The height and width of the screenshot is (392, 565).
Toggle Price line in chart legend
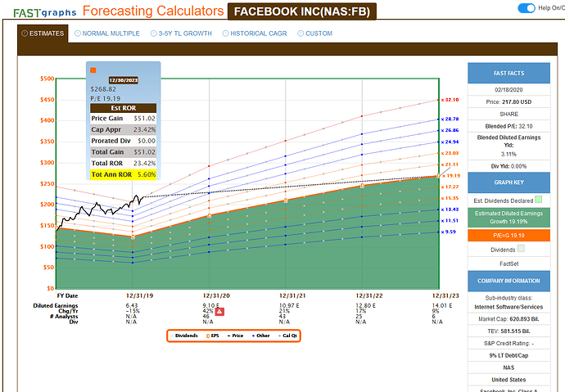[235, 336]
